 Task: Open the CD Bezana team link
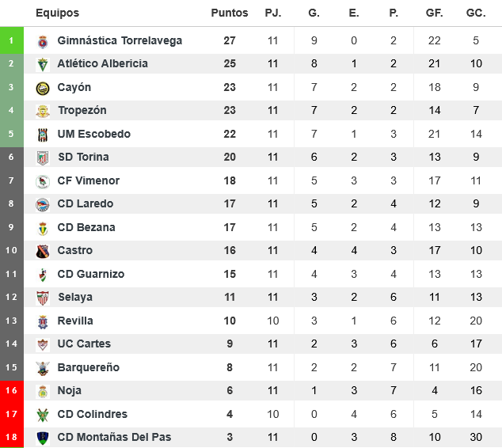[86, 227]
